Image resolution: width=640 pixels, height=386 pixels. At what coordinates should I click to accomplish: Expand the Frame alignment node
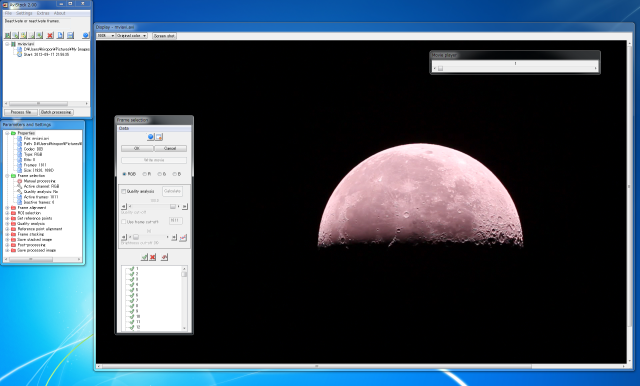[7, 208]
